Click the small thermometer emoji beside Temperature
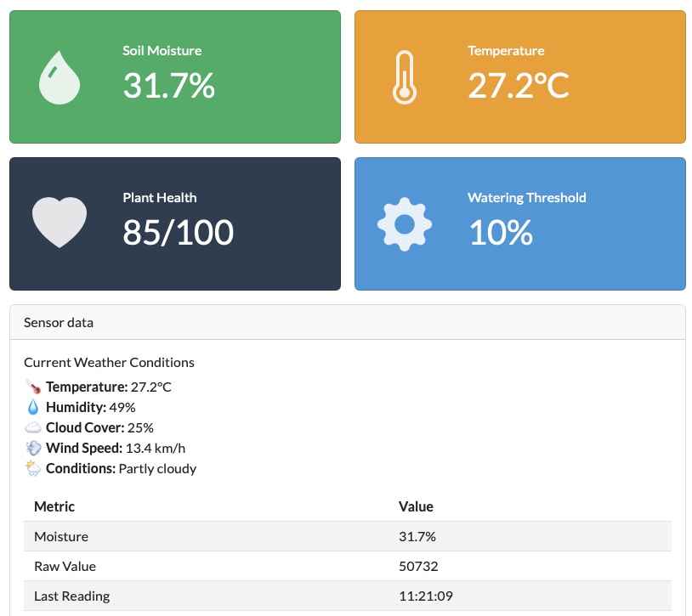This screenshot has width=692, height=616. point(33,387)
